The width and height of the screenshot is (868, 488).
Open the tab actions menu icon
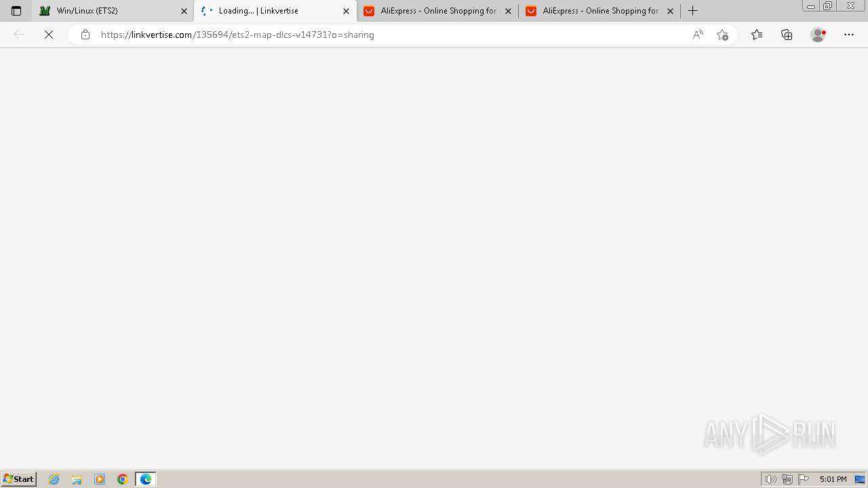16,11
